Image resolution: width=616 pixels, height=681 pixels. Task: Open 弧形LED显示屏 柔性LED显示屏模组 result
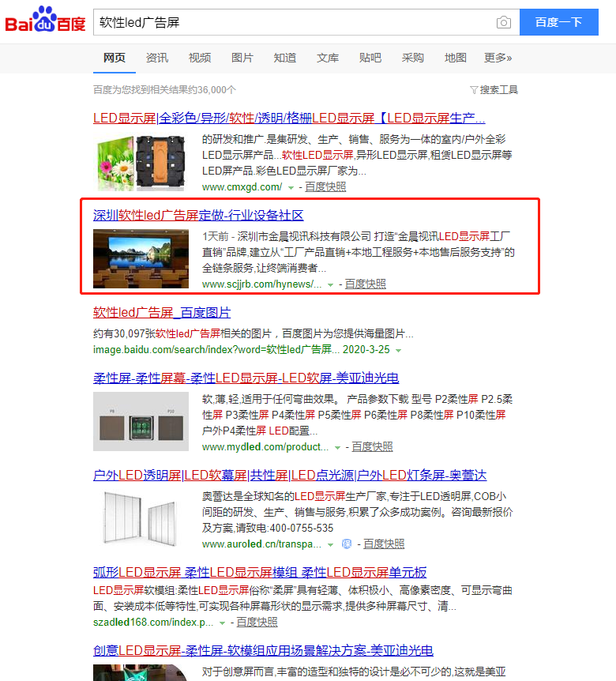(x=260, y=573)
